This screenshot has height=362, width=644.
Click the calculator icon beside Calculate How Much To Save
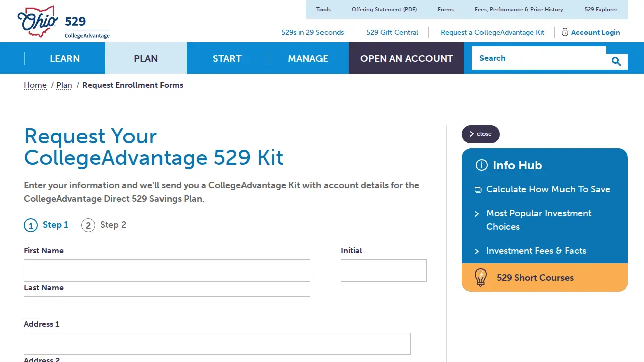pos(478,190)
